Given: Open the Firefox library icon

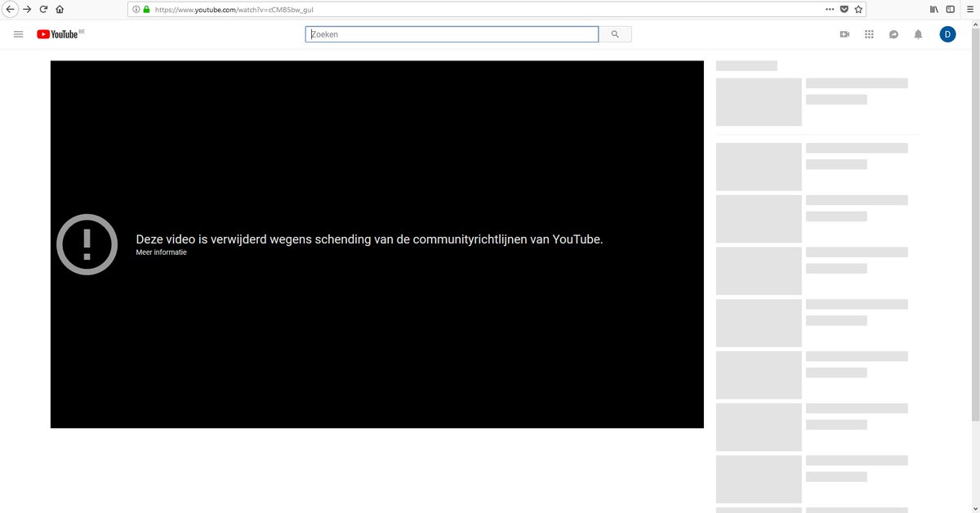Looking at the screenshot, I should click(933, 10).
